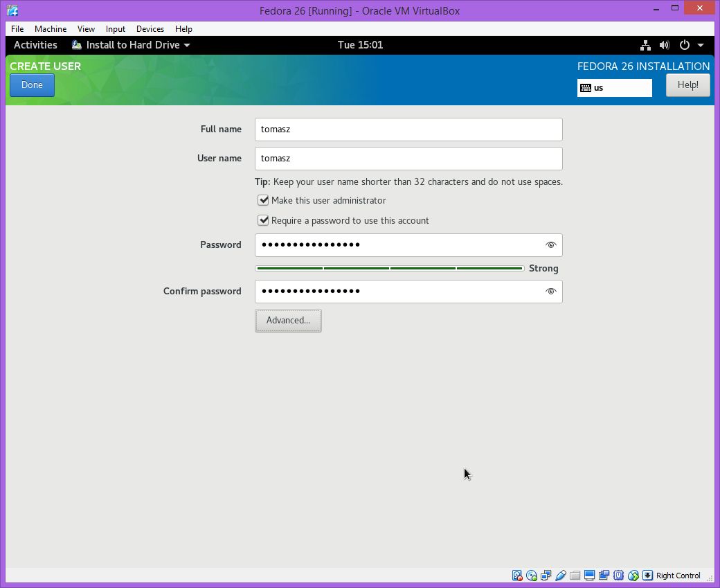Click the GNOME network wired icon

point(646,45)
